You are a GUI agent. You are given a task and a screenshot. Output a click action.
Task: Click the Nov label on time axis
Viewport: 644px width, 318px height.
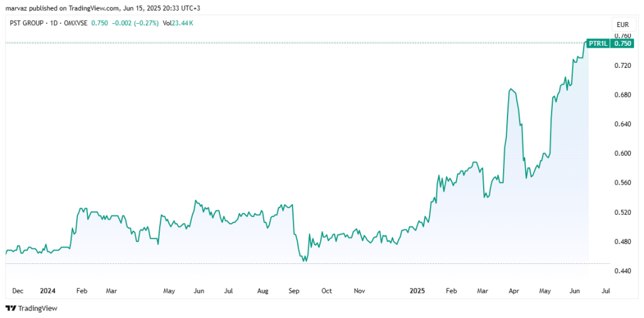tap(359, 291)
